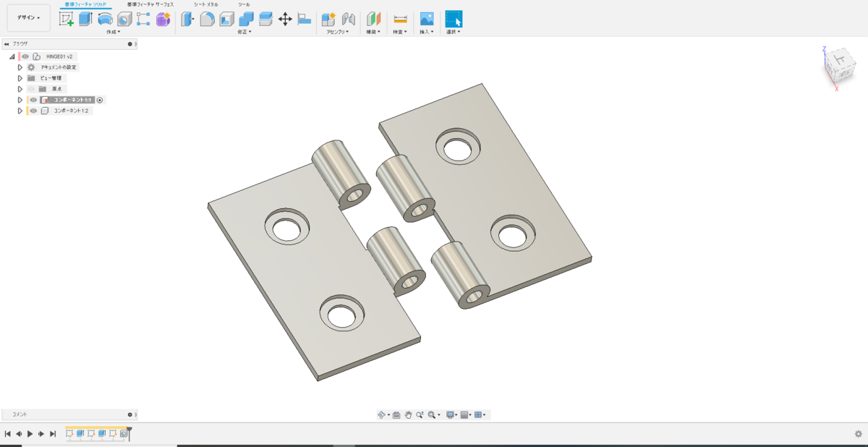868x447 pixels.
Task: Select the Create Form tool
Action: click(x=163, y=20)
